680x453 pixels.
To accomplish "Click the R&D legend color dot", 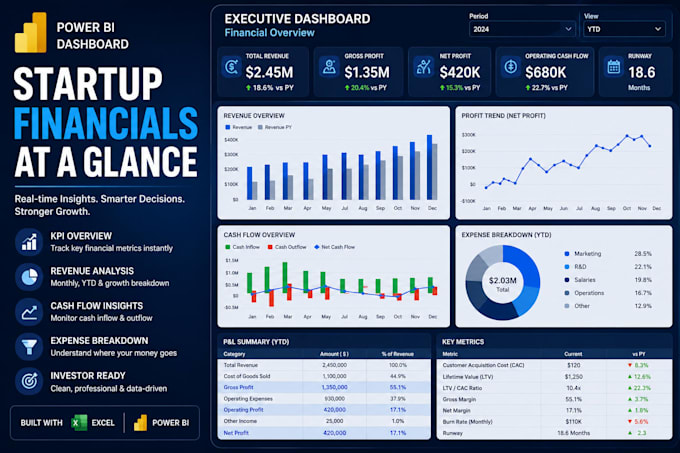I will pyautogui.click(x=567, y=267).
